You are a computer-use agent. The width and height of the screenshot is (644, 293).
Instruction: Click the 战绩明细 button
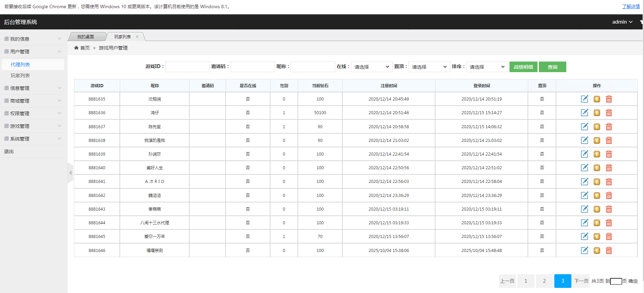click(523, 67)
